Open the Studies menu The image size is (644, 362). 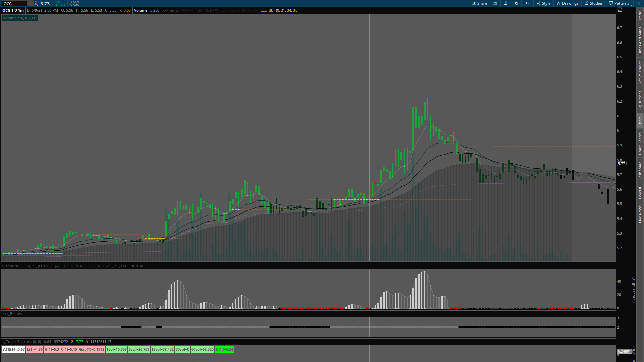tap(594, 3)
